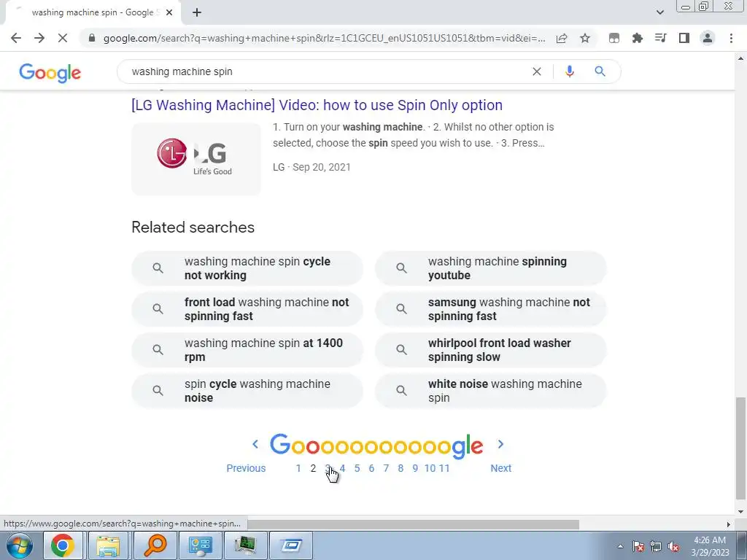Go to the Google logo homepage
Image resolution: width=747 pixels, height=560 pixels.
point(50,73)
